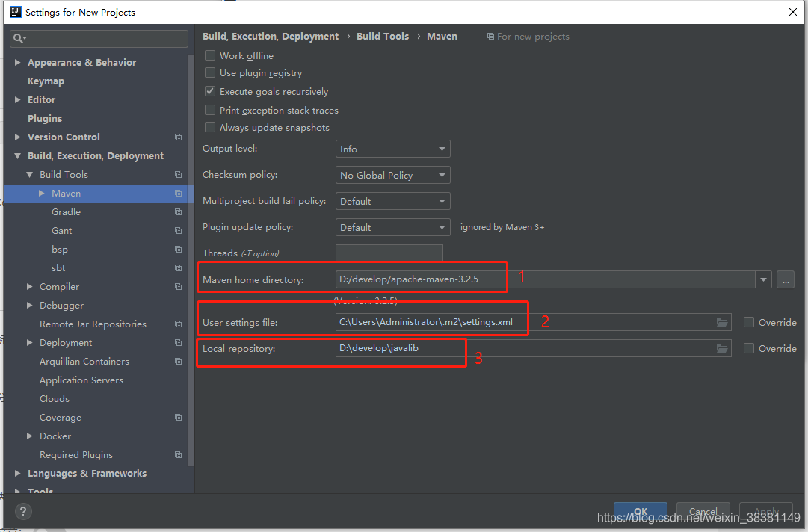The width and height of the screenshot is (808, 532).
Task: Click the share icon next to Build Tools node
Action: pyautogui.click(x=177, y=174)
